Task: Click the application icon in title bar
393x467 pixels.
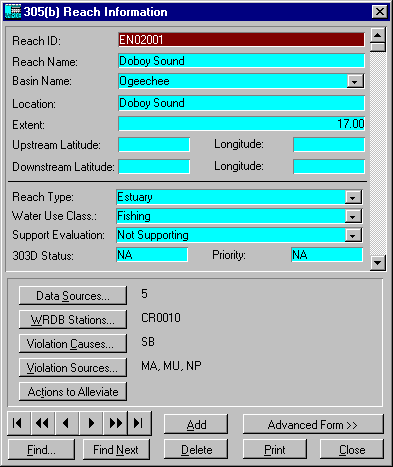Action: [x=13, y=12]
